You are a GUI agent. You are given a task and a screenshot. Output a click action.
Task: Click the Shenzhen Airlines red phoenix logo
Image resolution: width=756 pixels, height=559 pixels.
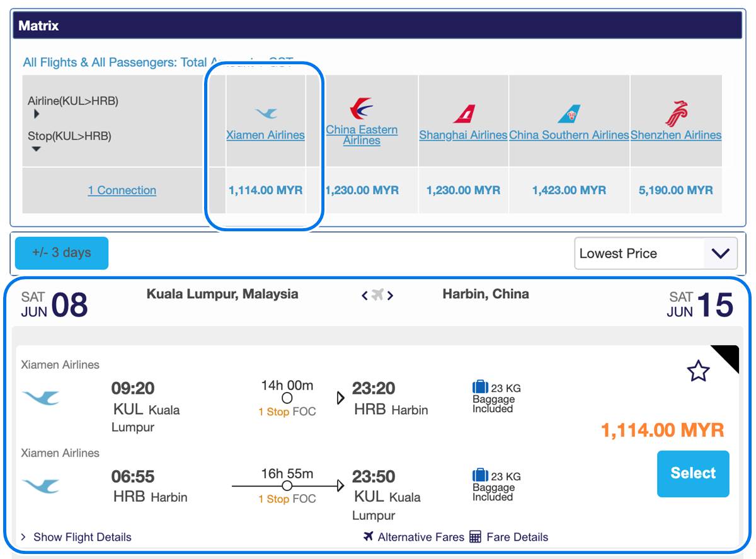[x=676, y=113]
